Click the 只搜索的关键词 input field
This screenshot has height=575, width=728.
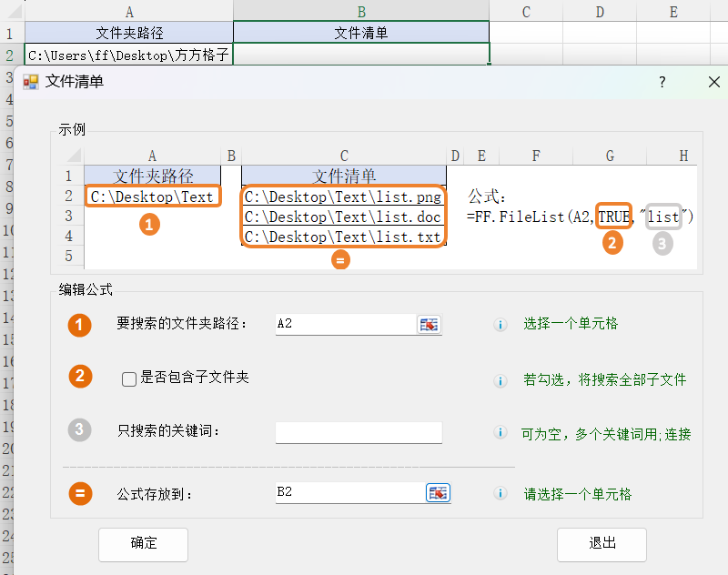coord(358,433)
